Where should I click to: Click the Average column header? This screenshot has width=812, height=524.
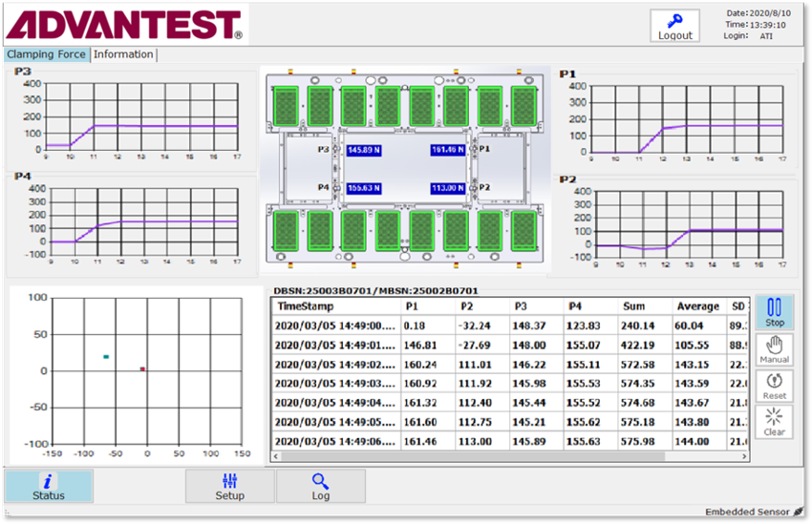pos(697,306)
